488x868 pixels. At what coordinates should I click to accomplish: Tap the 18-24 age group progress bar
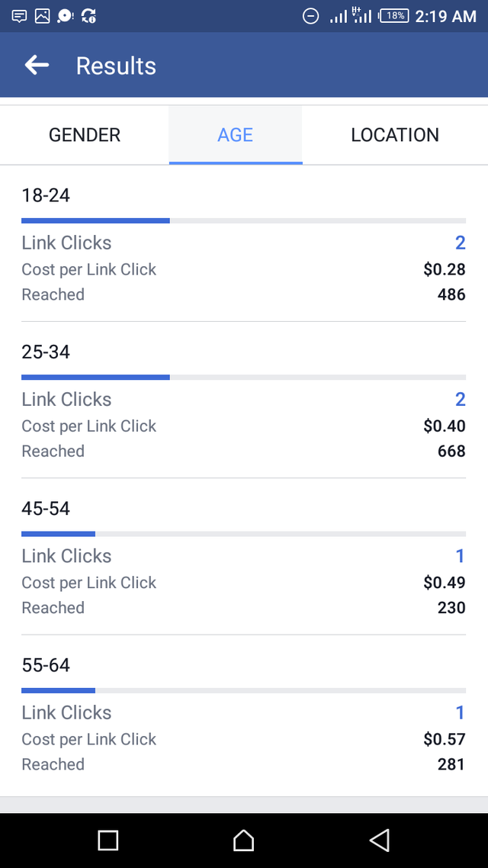(x=243, y=221)
